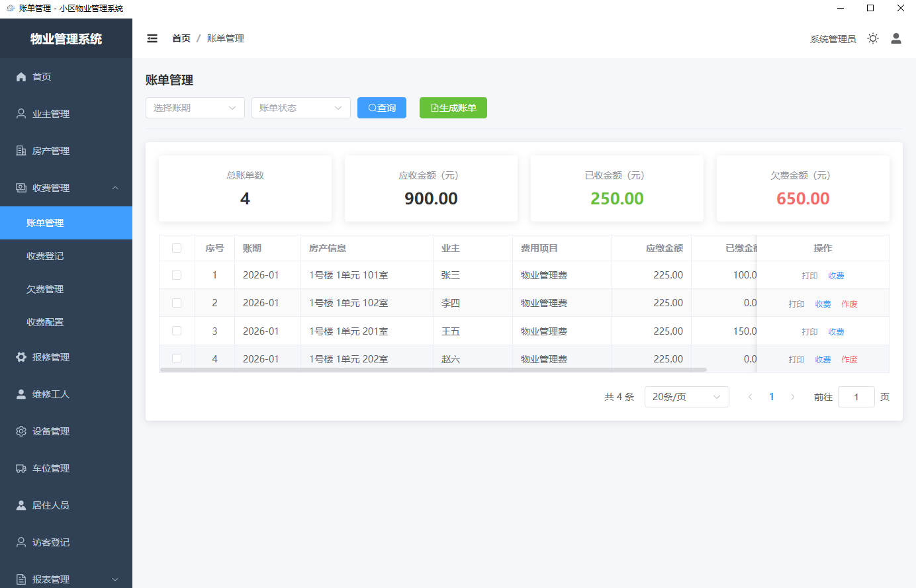This screenshot has width=916, height=588.
Task: Open the 欠费管理 submenu item
Action: 45,289
